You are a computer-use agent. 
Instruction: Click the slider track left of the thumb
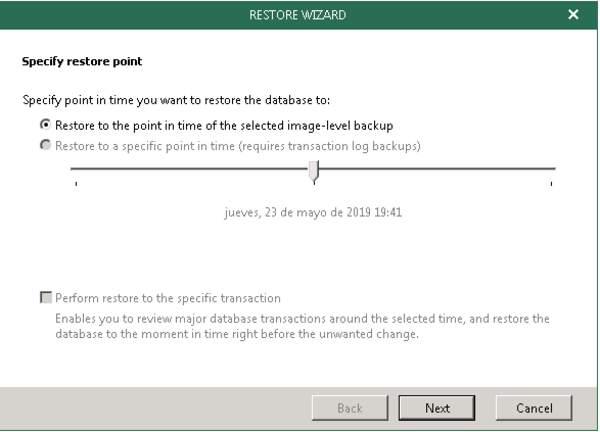click(x=190, y=169)
